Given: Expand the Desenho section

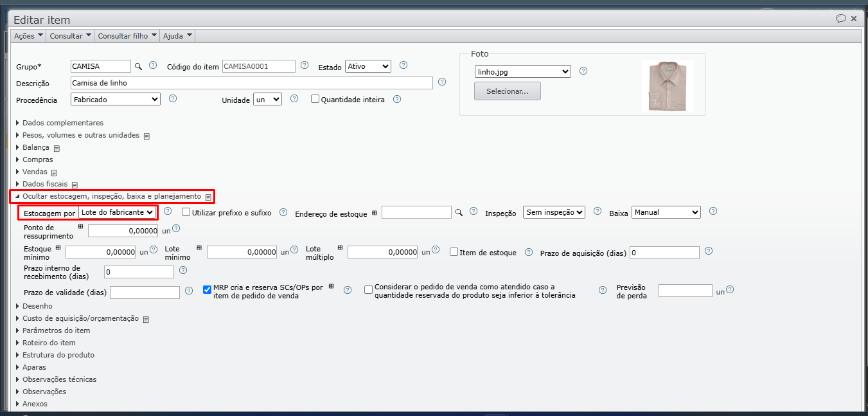Looking at the screenshot, I should pyautogui.click(x=34, y=306).
